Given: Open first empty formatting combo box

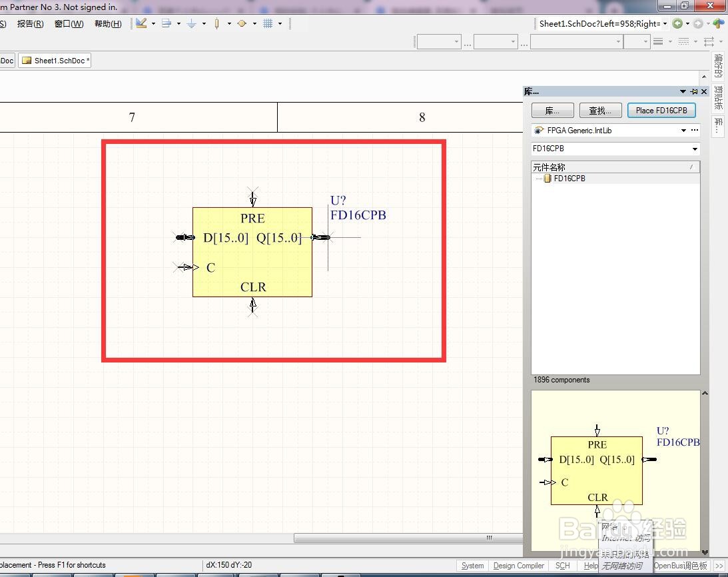Looking at the screenshot, I should click(x=439, y=42).
